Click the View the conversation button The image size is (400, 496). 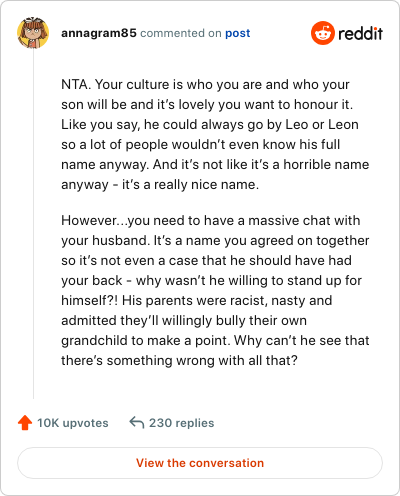click(x=200, y=463)
